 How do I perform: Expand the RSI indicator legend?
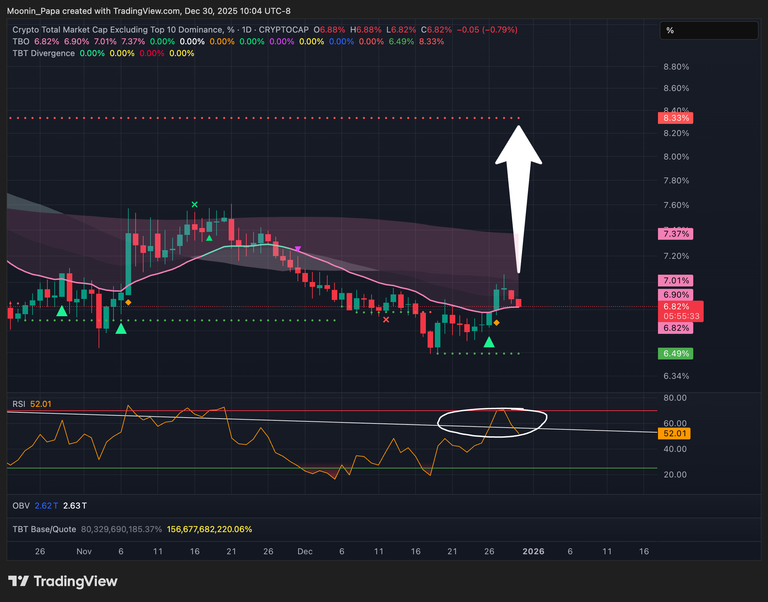(x=18, y=403)
